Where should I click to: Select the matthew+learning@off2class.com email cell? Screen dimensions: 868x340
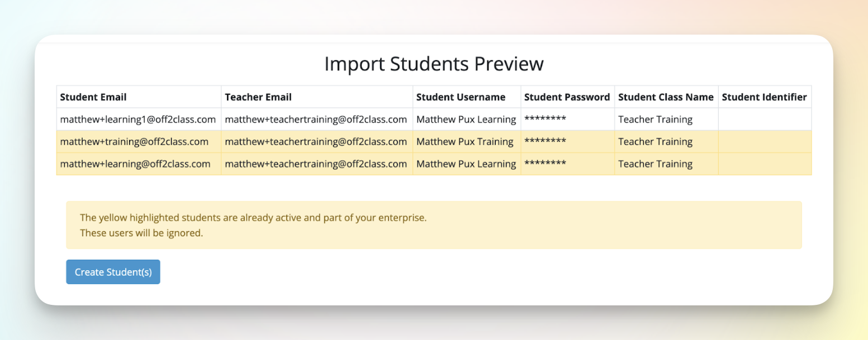[x=135, y=164]
